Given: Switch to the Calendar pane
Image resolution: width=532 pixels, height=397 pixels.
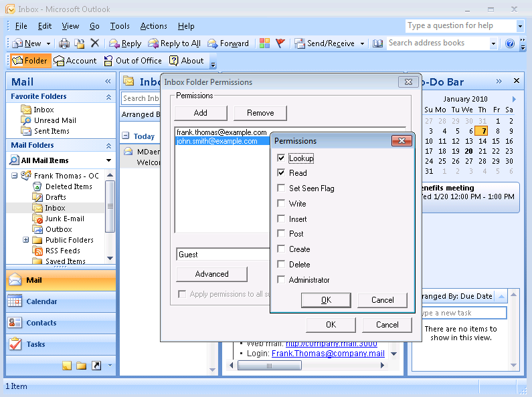Looking at the screenshot, I should [x=61, y=301].
